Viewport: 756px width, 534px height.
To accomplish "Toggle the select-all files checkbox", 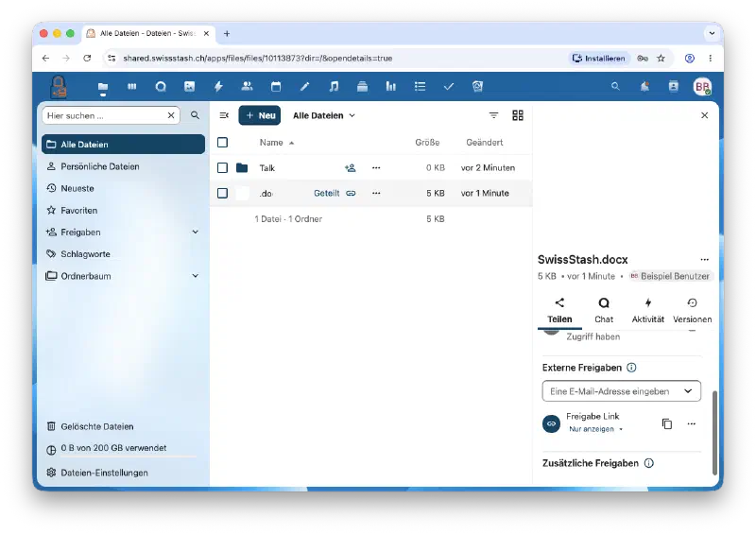I will click(222, 143).
